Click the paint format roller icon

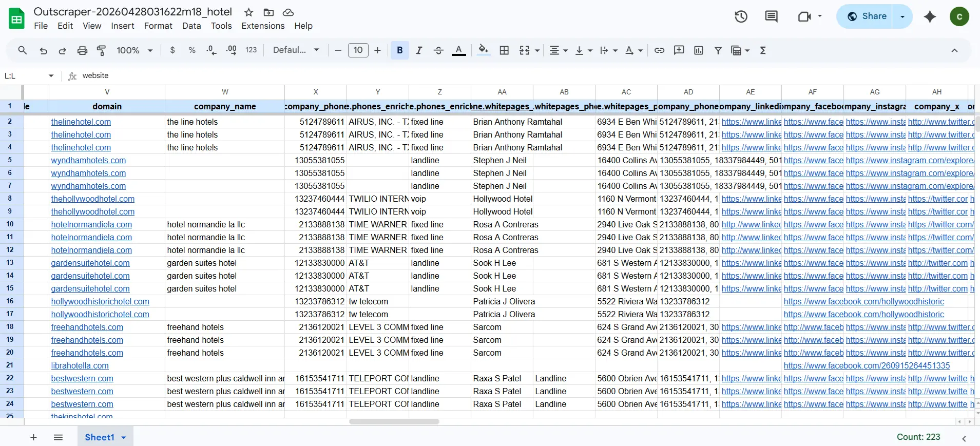102,50
